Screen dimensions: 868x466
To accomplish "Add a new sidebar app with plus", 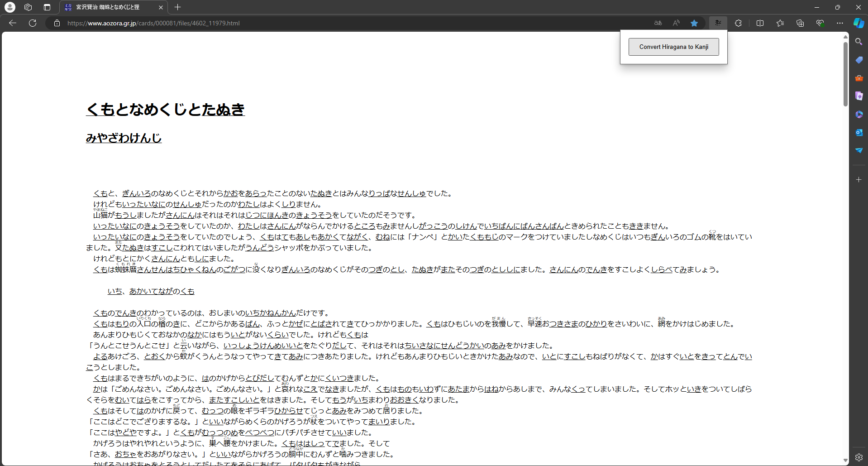I will click(x=858, y=180).
